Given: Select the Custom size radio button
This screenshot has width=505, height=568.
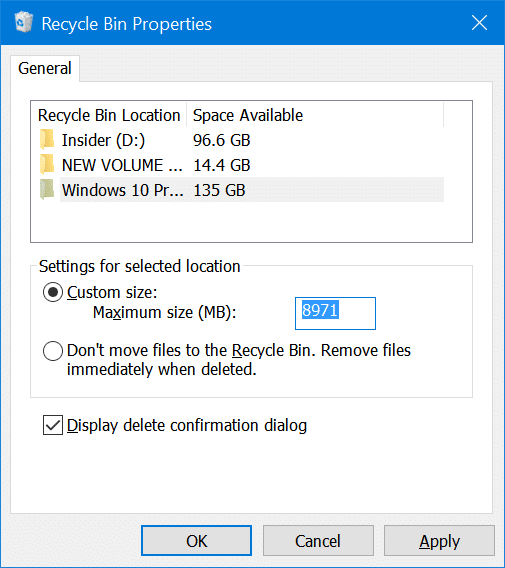Looking at the screenshot, I should tap(53, 292).
